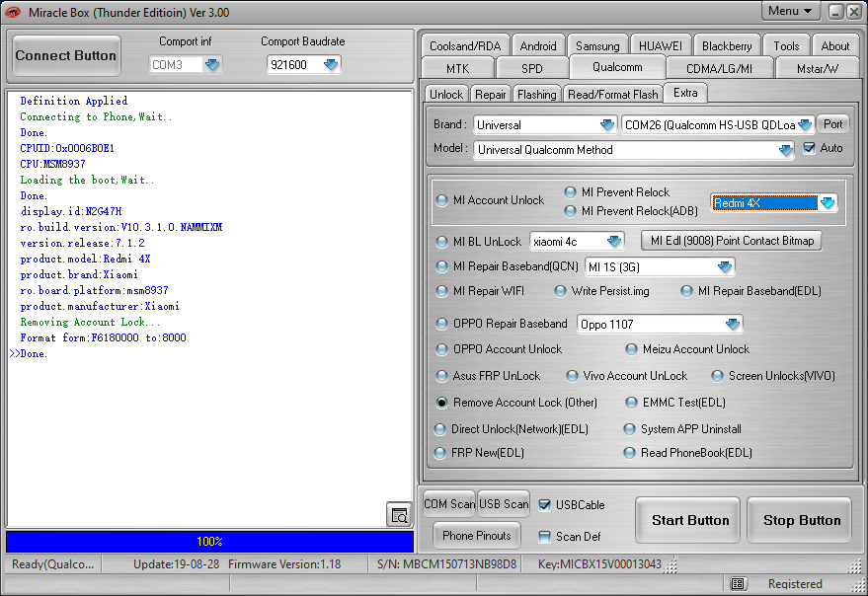The image size is (868, 596).
Task: Open the COM26 Qualcomm port dropdown
Action: (805, 125)
